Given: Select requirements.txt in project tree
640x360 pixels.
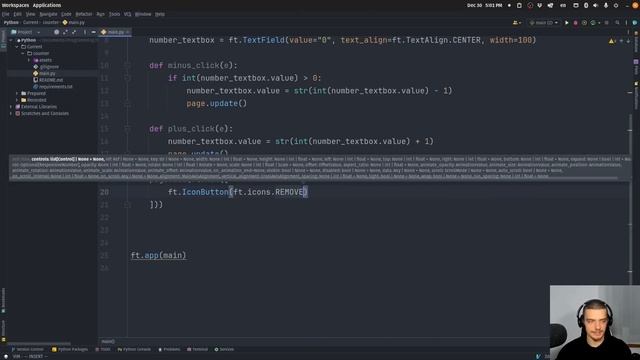Looking at the screenshot, I should tap(53, 87).
